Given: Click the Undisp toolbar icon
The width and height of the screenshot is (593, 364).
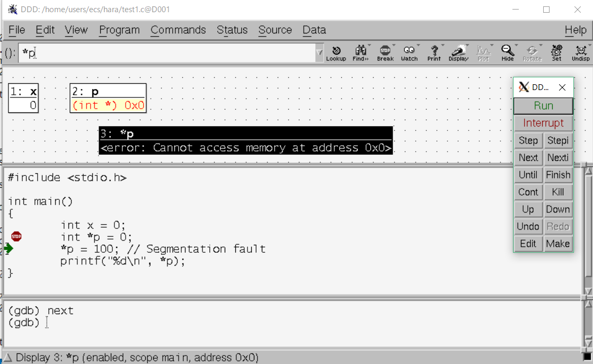Looking at the screenshot, I should point(581,53).
